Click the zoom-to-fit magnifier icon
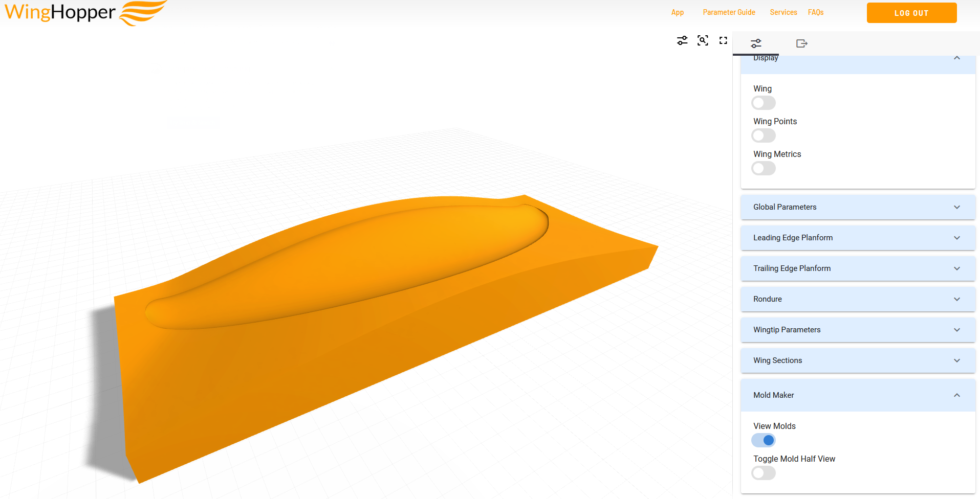Screen dimensions: 980x499 point(703,40)
